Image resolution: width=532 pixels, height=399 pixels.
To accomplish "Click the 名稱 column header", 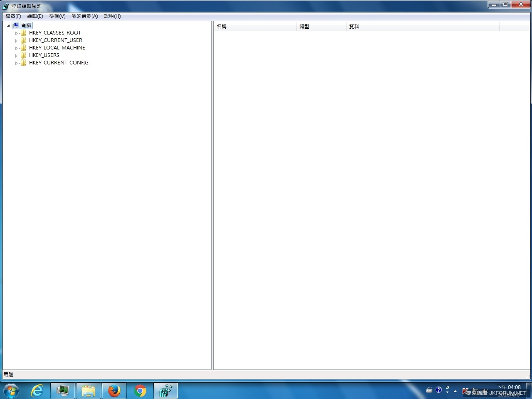I will click(255, 27).
